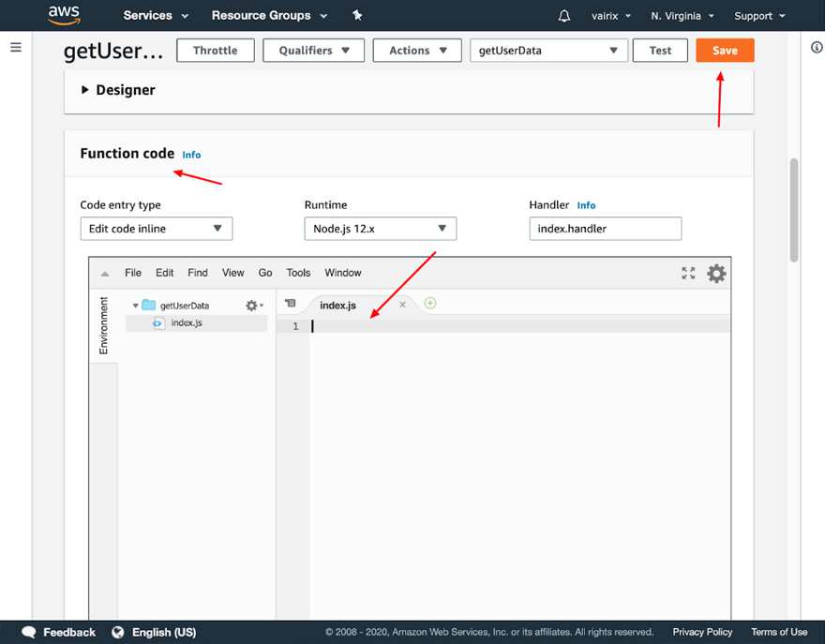The height and width of the screenshot is (644, 825).
Task: Open the Privacy Policy link
Action: pos(702,632)
